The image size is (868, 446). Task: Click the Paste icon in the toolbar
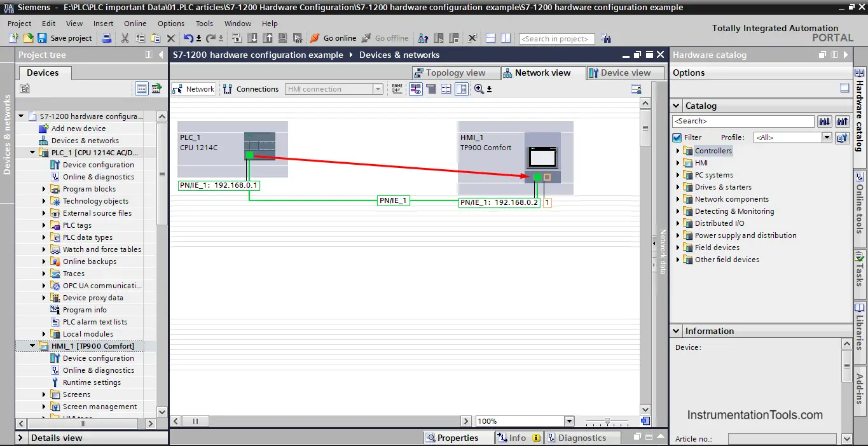(x=155, y=38)
